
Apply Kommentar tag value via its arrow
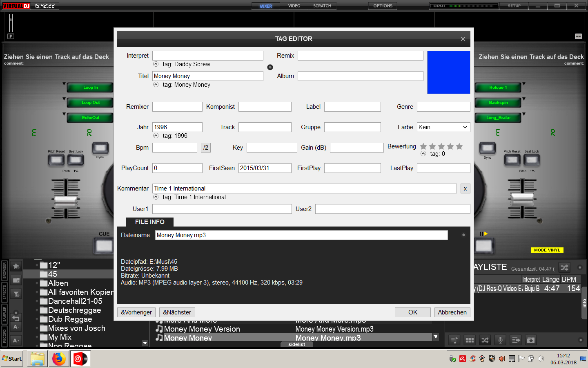(x=156, y=197)
